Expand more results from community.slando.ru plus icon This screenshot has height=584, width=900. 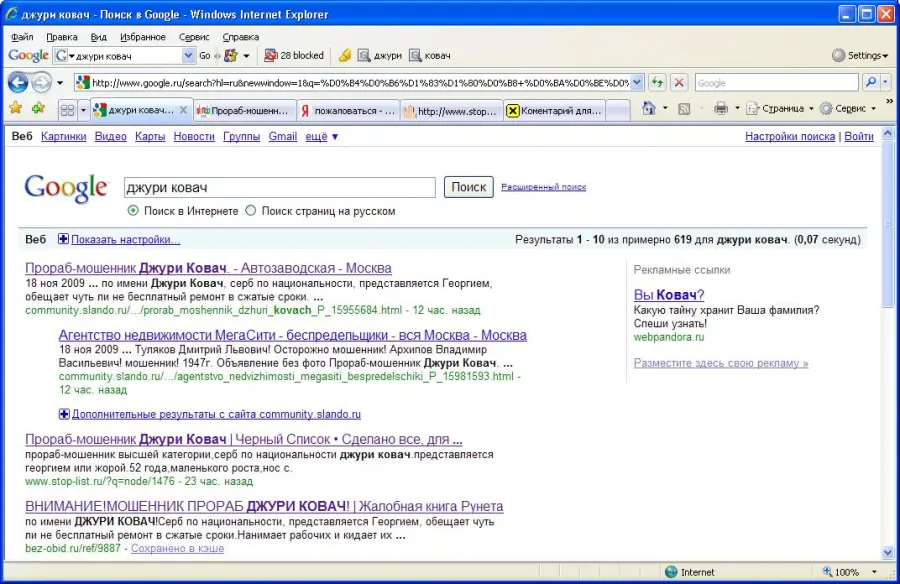coord(64,414)
